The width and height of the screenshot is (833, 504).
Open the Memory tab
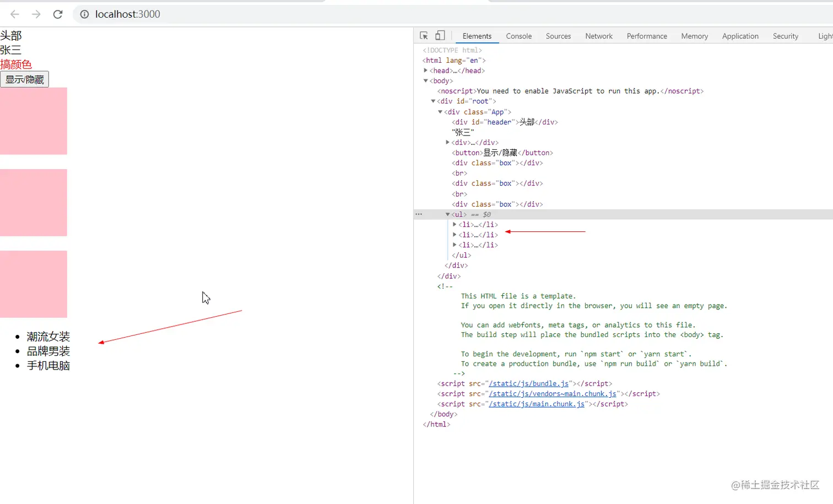[x=694, y=36]
